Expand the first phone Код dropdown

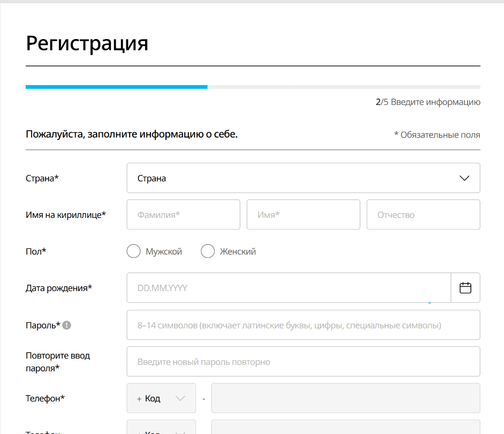coord(161,398)
